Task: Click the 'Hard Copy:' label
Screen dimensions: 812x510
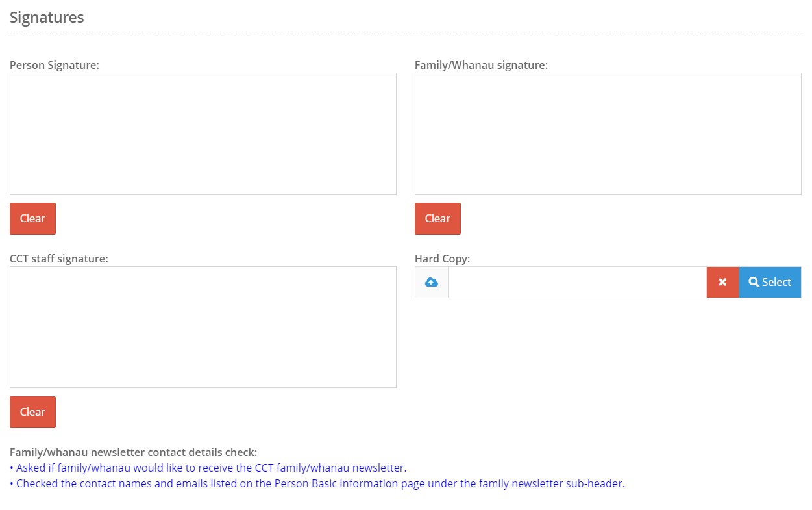Action: [442, 259]
